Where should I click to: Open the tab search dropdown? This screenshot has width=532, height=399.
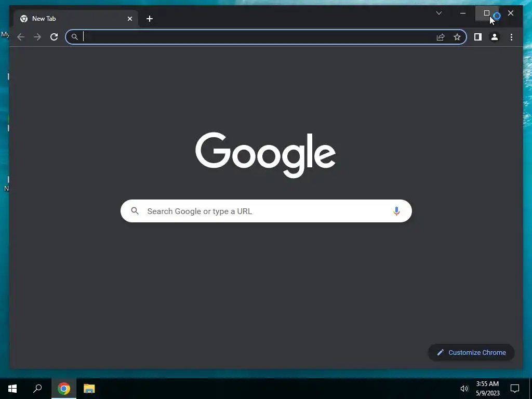pos(438,13)
